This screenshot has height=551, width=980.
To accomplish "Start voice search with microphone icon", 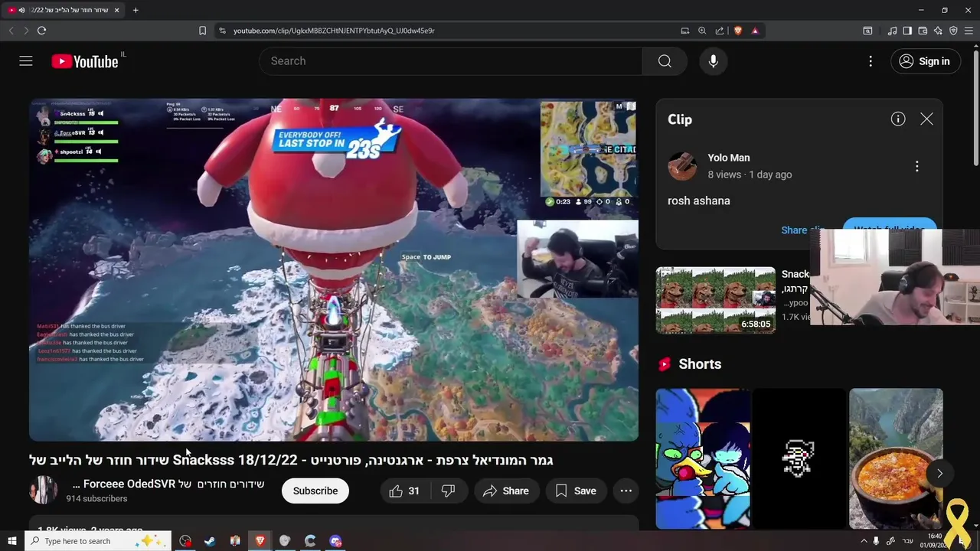I will click(x=713, y=61).
